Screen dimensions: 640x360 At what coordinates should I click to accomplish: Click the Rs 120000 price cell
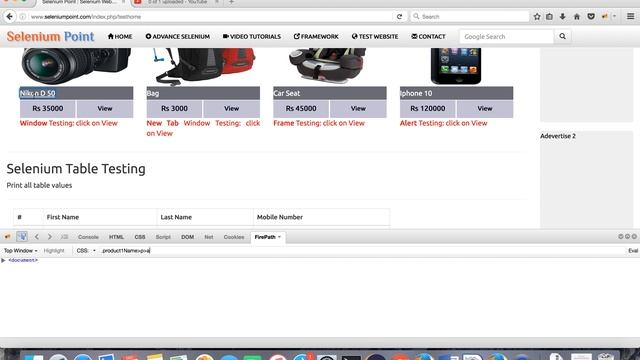[x=428, y=109]
